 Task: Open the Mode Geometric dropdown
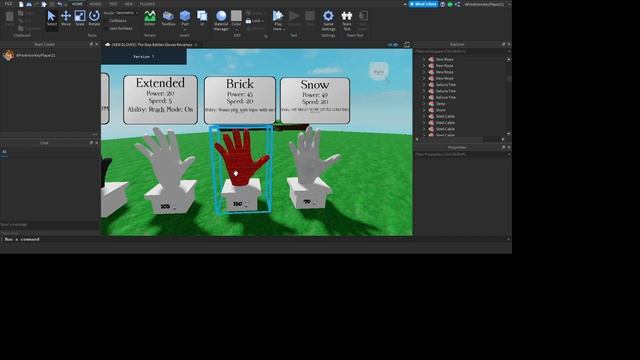[x=127, y=13]
